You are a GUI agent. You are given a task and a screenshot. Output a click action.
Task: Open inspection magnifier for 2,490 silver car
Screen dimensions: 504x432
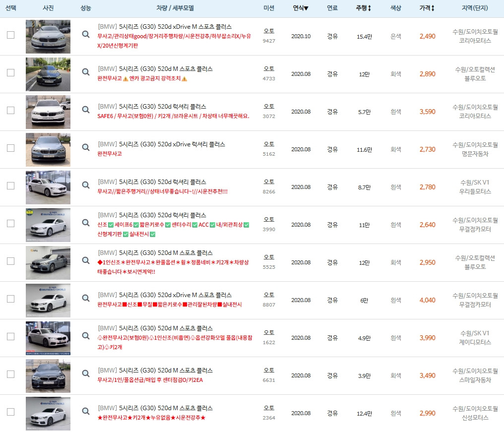point(85,34)
